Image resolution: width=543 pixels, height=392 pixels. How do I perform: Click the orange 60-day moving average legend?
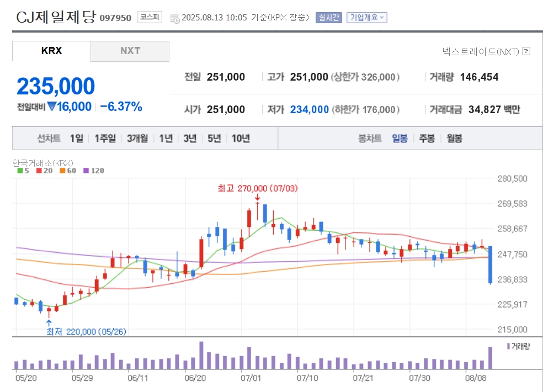pos(68,171)
